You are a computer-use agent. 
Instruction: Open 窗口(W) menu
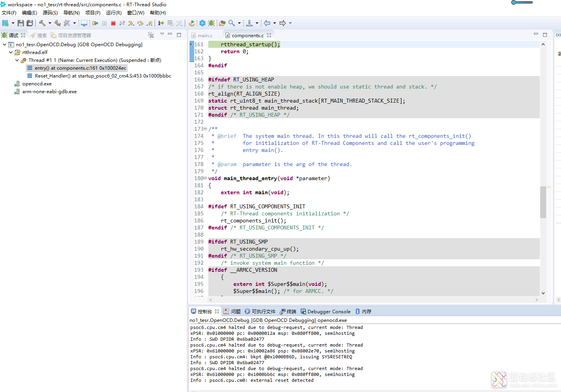[x=135, y=13]
